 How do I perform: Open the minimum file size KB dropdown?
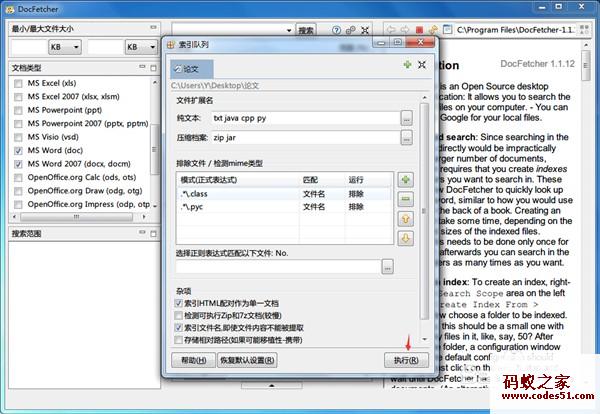(65, 47)
